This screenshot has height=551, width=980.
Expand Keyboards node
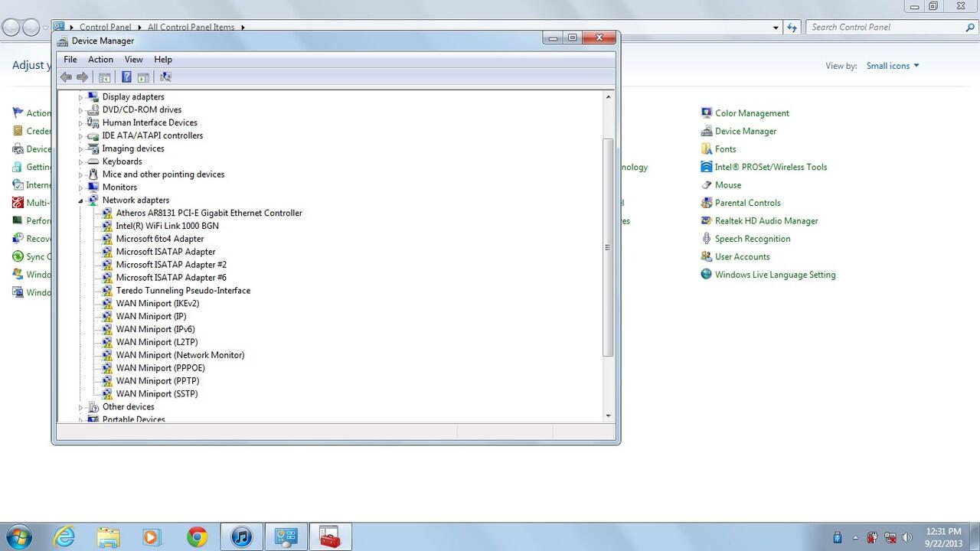point(80,162)
